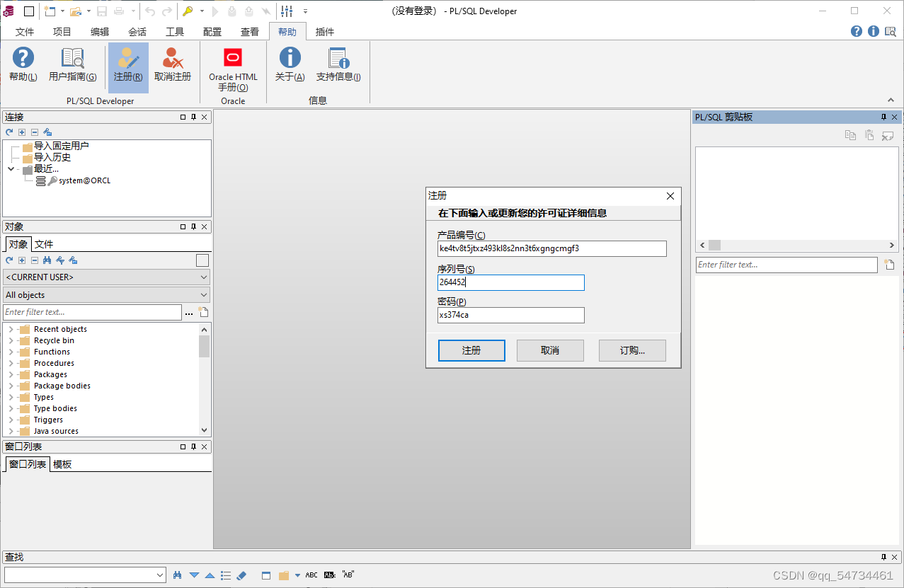Click the results list icon in 查找 bar

[226, 575]
